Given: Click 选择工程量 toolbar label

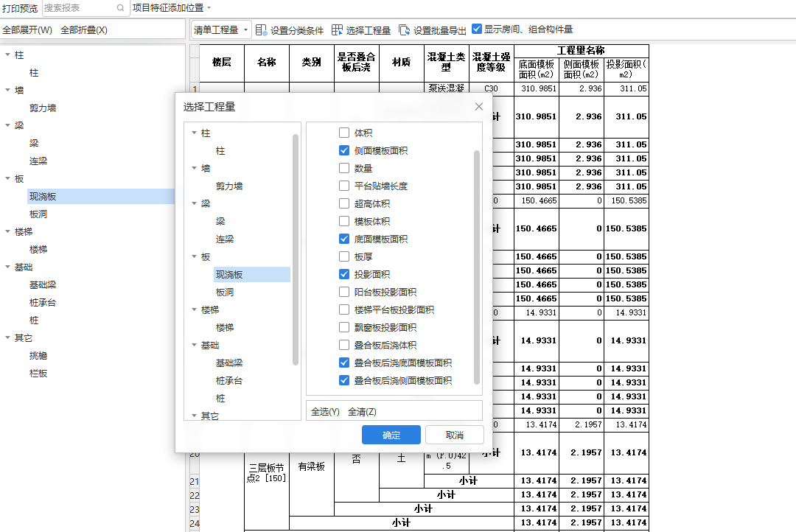Looking at the screenshot, I should 369,30.
